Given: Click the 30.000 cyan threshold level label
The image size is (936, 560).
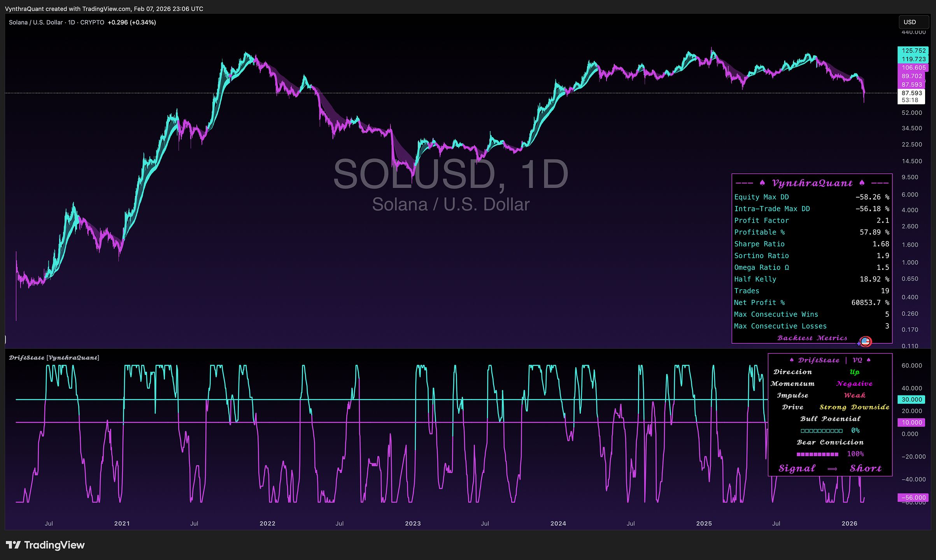Looking at the screenshot, I should point(912,399).
